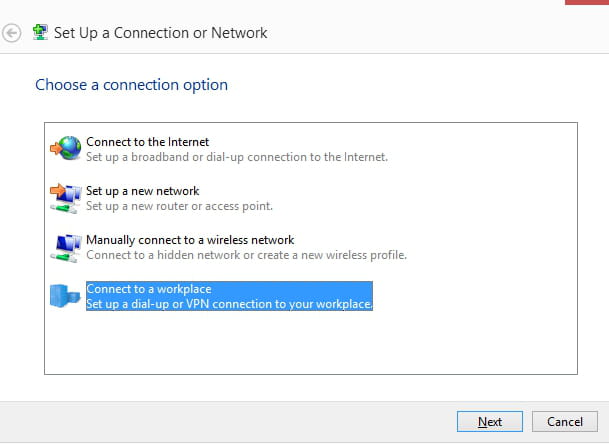Click the back arrow button
Image resolution: width=609 pixels, height=444 pixels.
point(12,33)
